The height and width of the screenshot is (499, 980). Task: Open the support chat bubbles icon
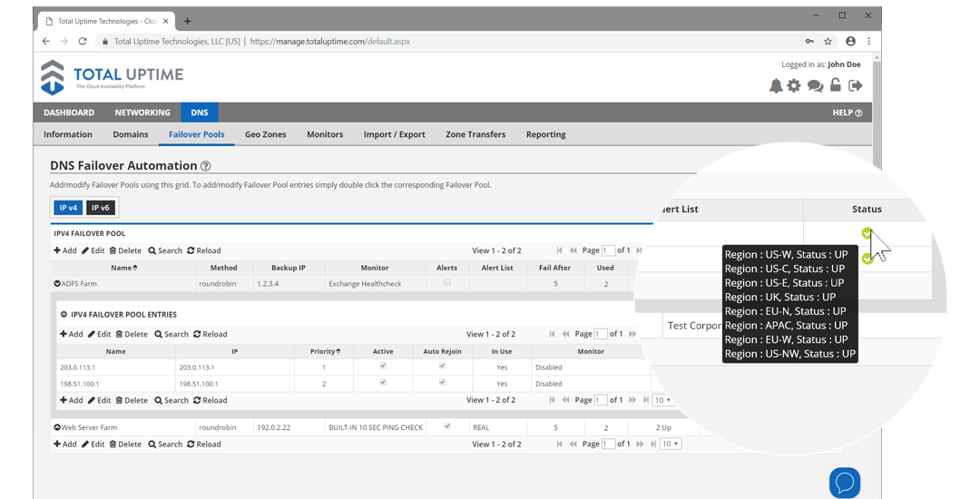tap(815, 86)
